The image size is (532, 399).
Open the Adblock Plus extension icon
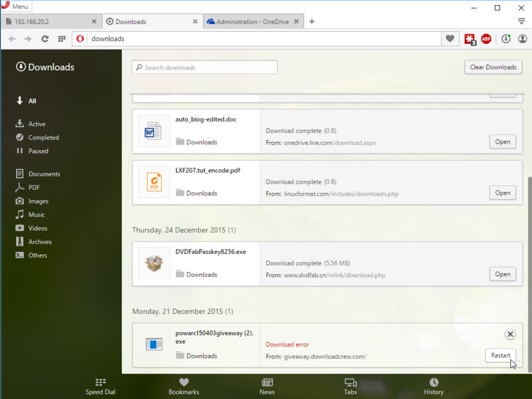[x=486, y=39]
